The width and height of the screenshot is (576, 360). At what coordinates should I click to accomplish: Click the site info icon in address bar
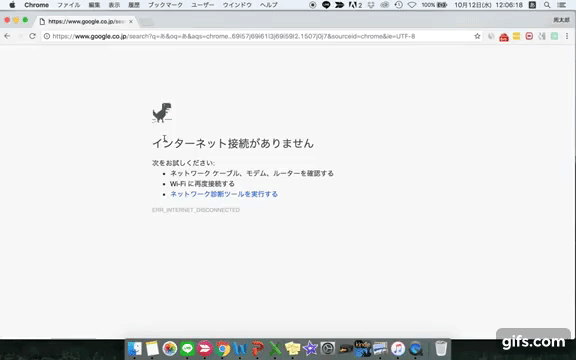47,36
